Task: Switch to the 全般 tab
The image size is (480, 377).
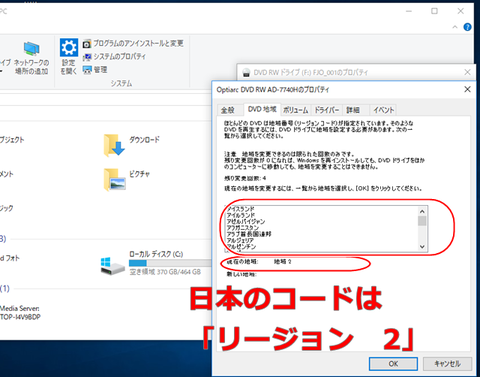Action: (228, 110)
